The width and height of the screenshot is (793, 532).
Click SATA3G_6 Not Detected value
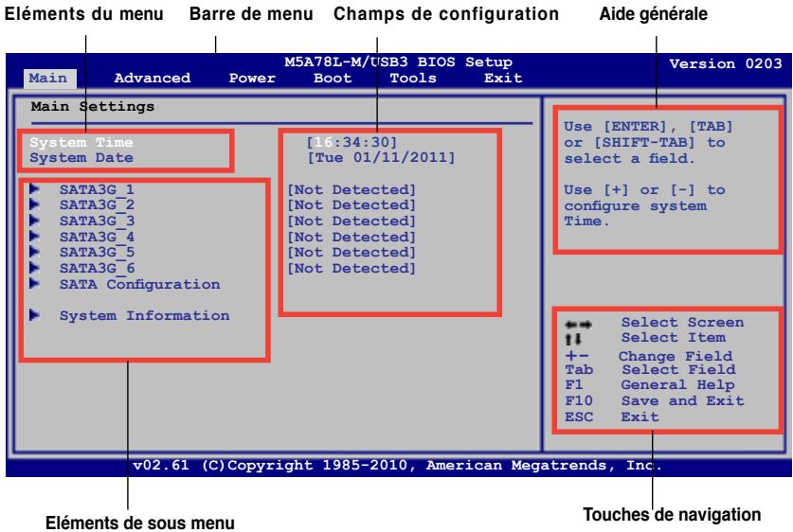point(351,268)
